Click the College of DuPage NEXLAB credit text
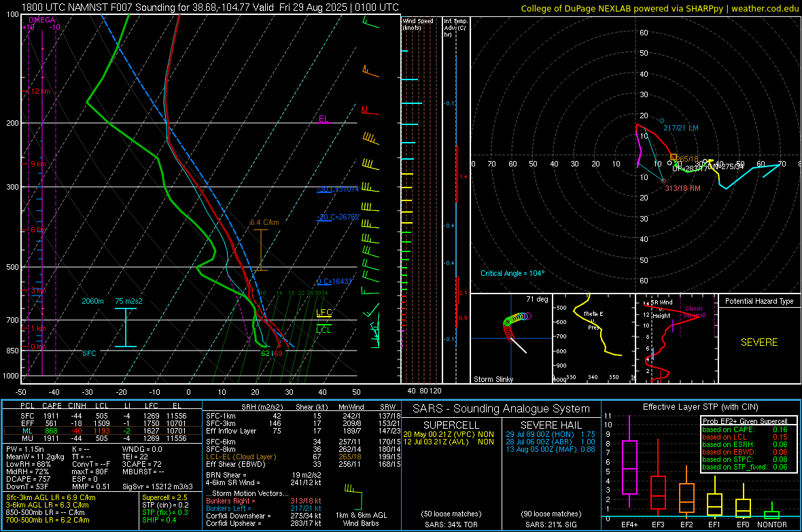This screenshot has height=532, width=802. click(659, 8)
